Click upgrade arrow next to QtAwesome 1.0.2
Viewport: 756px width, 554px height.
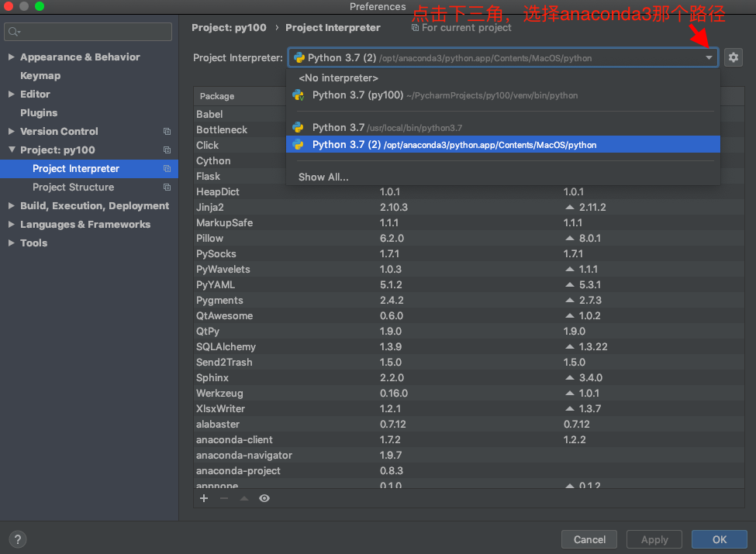point(570,315)
